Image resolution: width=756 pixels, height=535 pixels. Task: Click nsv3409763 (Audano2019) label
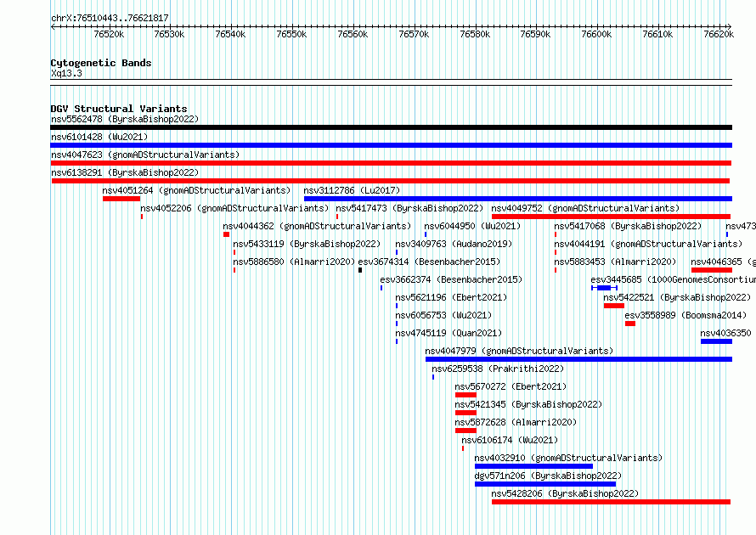coord(454,244)
